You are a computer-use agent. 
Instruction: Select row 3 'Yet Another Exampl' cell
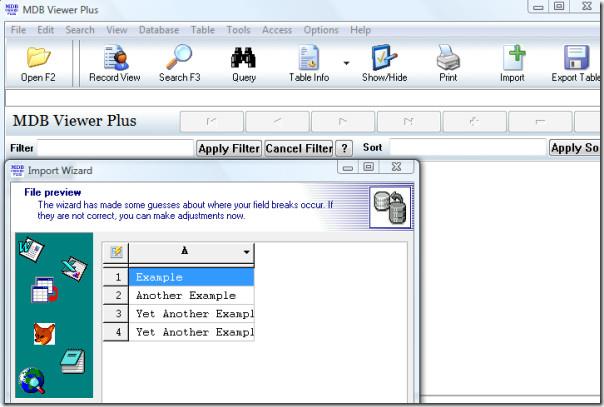(191, 314)
